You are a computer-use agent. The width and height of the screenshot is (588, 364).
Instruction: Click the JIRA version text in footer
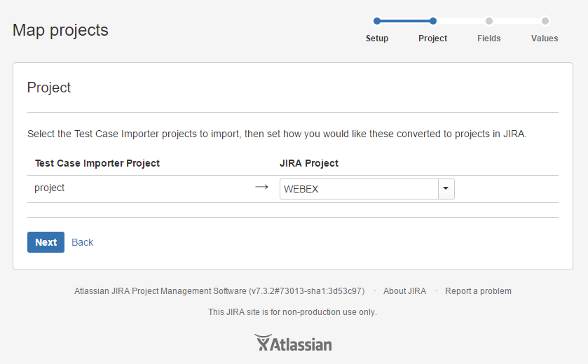coord(219,291)
